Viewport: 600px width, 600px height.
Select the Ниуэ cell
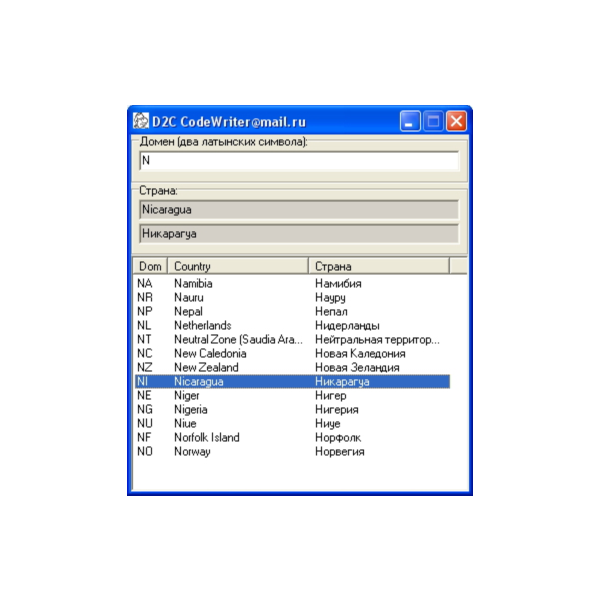coord(328,423)
